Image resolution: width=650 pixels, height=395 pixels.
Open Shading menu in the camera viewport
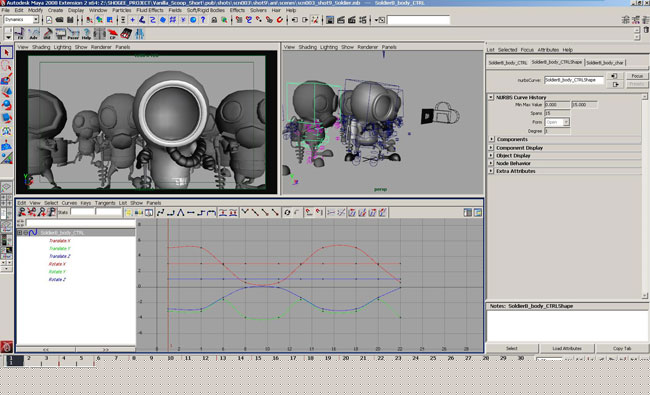[x=41, y=47]
